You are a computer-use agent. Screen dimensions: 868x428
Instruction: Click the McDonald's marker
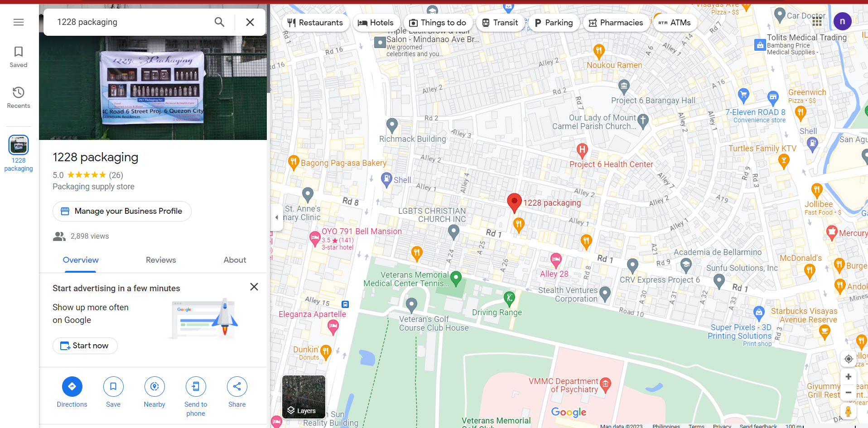[x=810, y=272]
